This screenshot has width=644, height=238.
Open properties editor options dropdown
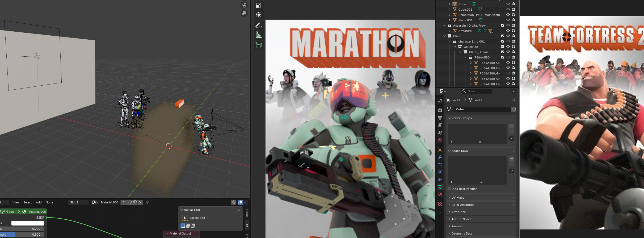(x=513, y=91)
